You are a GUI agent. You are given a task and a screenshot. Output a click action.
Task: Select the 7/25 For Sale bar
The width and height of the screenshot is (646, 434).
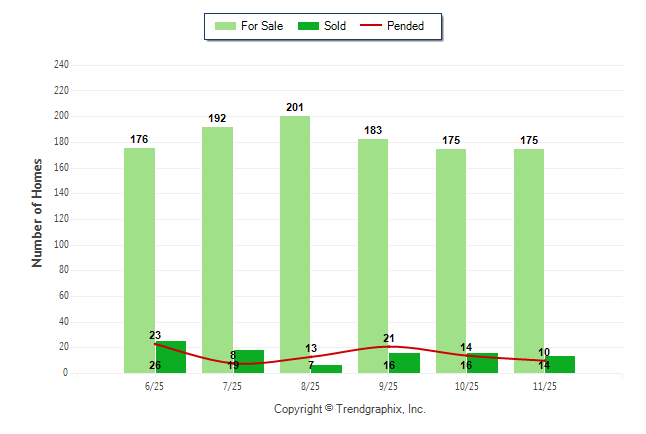(x=217, y=250)
